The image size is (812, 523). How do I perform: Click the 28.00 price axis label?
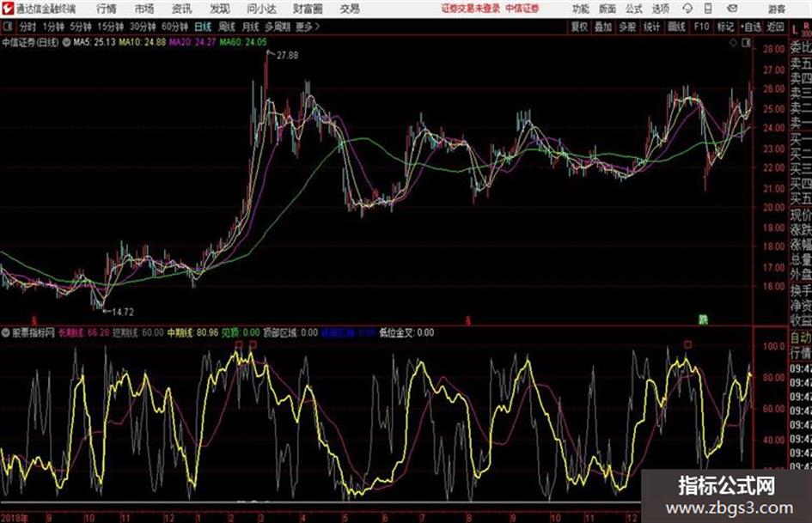click(773, 49)
